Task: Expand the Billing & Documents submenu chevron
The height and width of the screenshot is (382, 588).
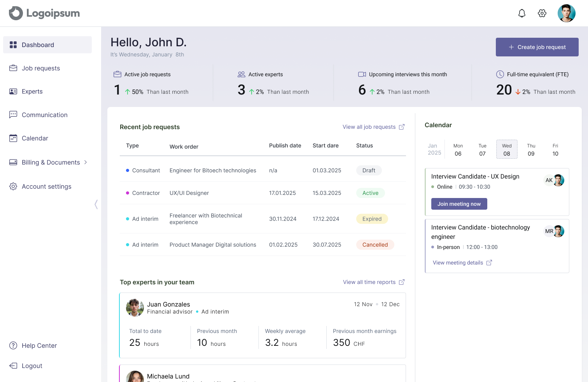Action: point(86,162)
